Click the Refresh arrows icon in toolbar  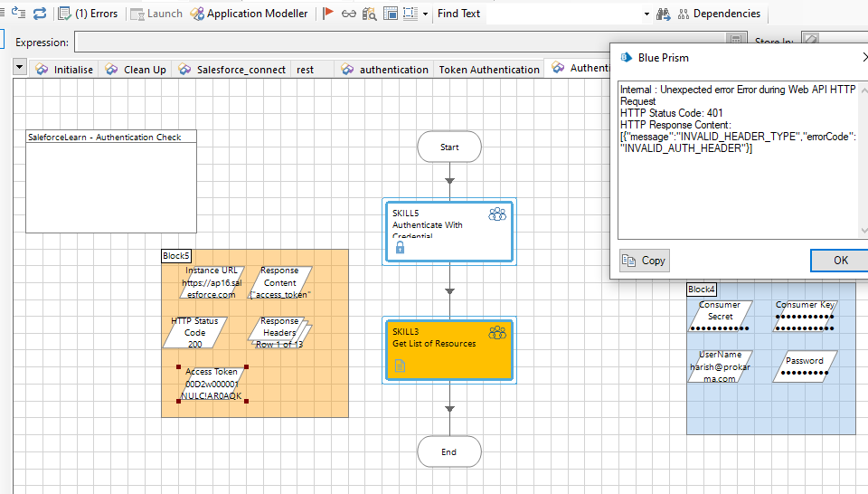(x=39, y=14)
